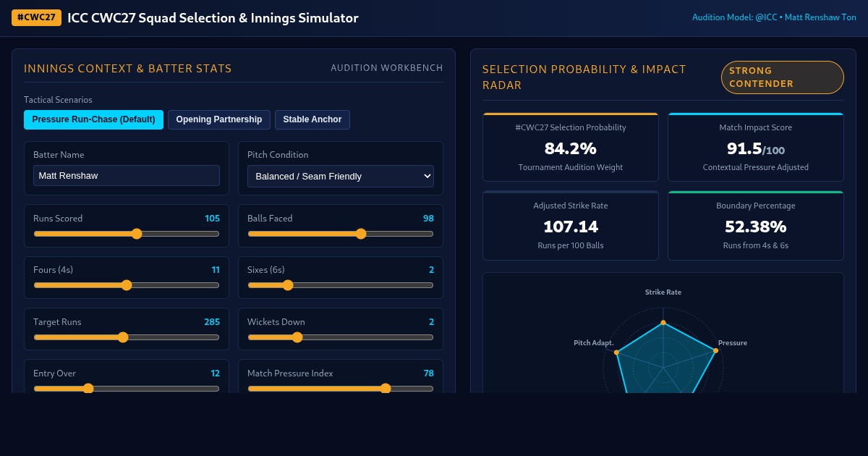Image resolution: width=868 pixels, height=456 pixels.
Task: Click the Balls Faced value 98
Action: [x=428, y=219]
